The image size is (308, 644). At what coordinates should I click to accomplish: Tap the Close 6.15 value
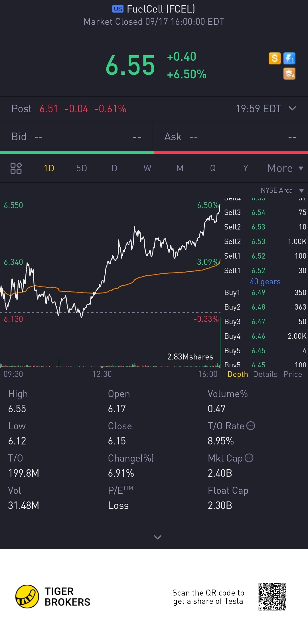pos(117,441)
